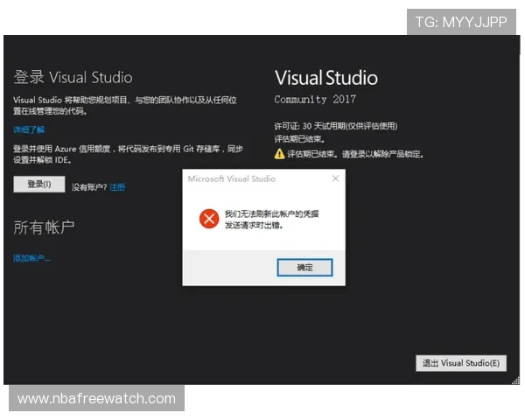This screenshot has height=420, width=525.
Task: Click the resize grip at window corner
Action: 516,381
